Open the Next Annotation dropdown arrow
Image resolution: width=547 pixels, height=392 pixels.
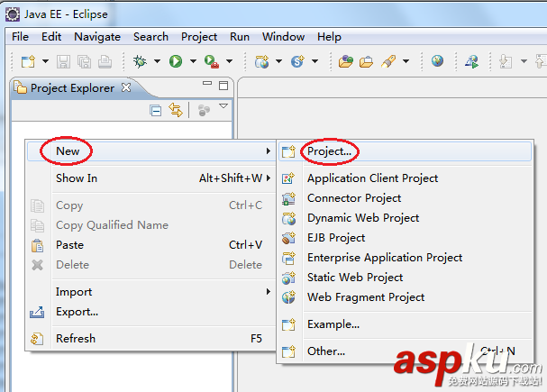click(524, 61)
